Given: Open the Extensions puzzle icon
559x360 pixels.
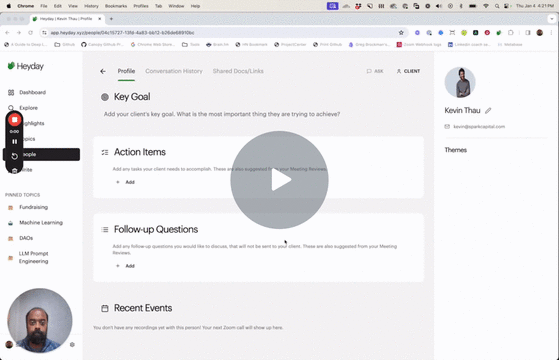Looking at the screenshot, I should (511, 33).
